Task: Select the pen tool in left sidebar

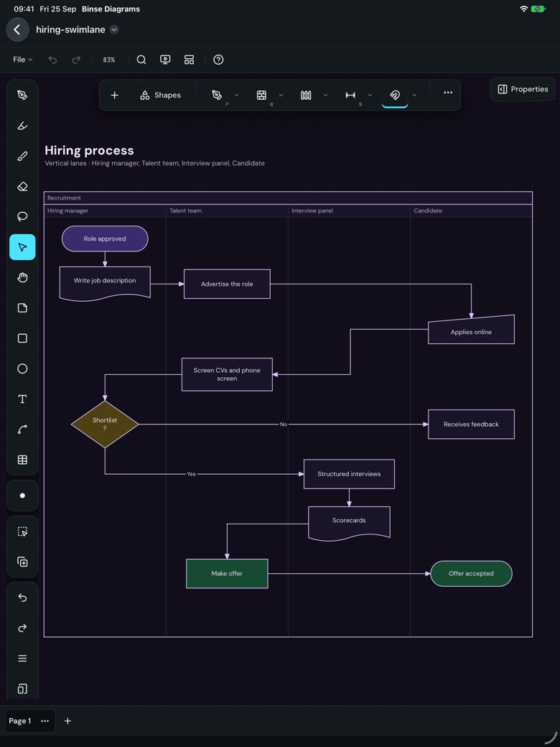Action: [22, 96]
